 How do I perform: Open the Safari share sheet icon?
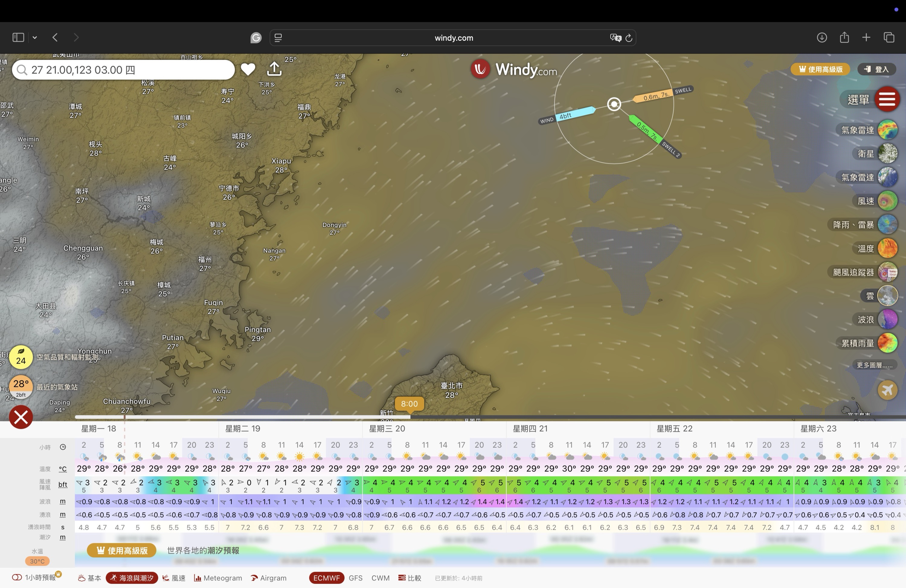[x=844, y=37]
